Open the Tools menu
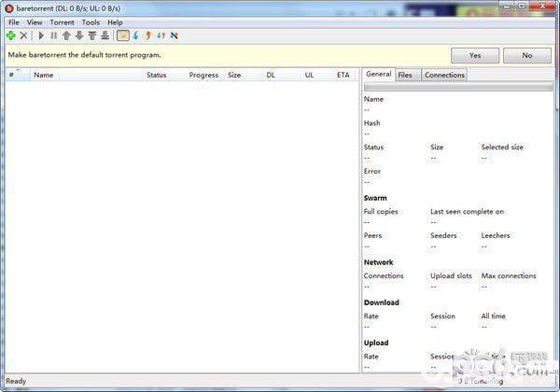Image resolution: width=560 pixels, height=392 pixels. (91, 22)
